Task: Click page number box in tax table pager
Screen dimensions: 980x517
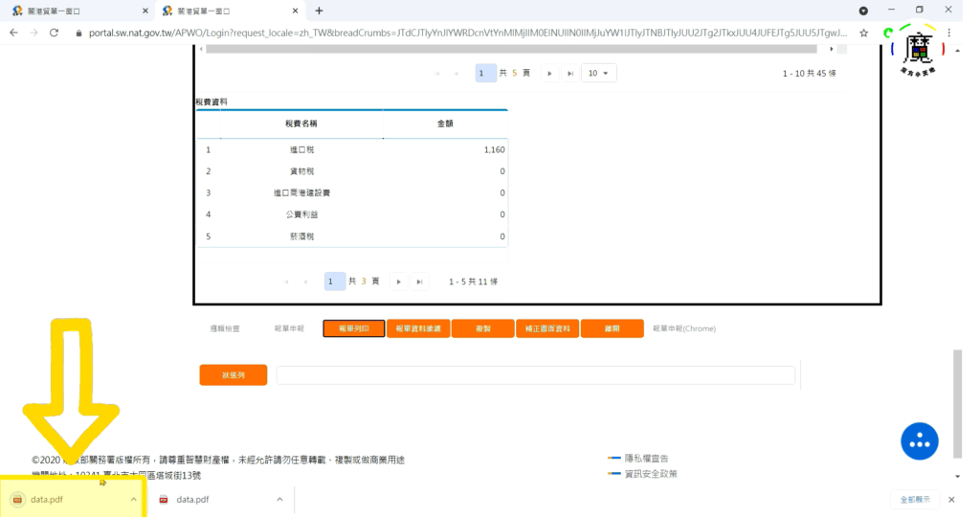Action: click(x=334, y=281)
